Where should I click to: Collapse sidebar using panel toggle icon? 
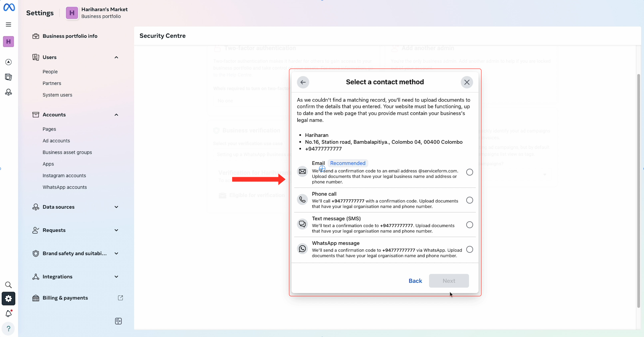118,321
